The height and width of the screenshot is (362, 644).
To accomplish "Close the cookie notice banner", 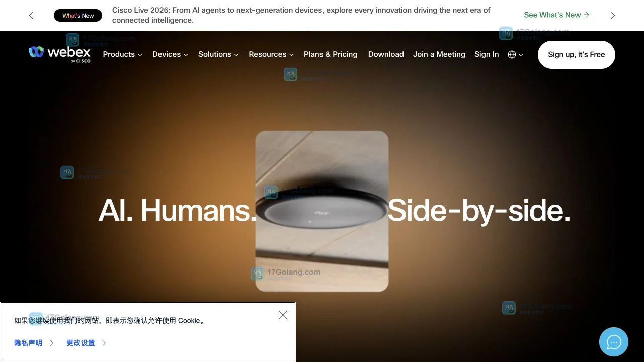I will [x=283, y=315].
